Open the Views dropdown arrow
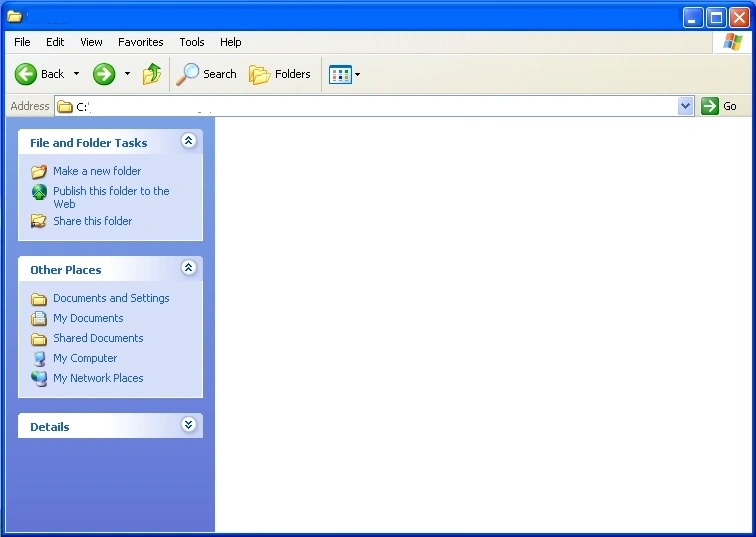Image resolution: width=756 pixels, height=537 pixels. pyautogui.click(x=357, y=75)
